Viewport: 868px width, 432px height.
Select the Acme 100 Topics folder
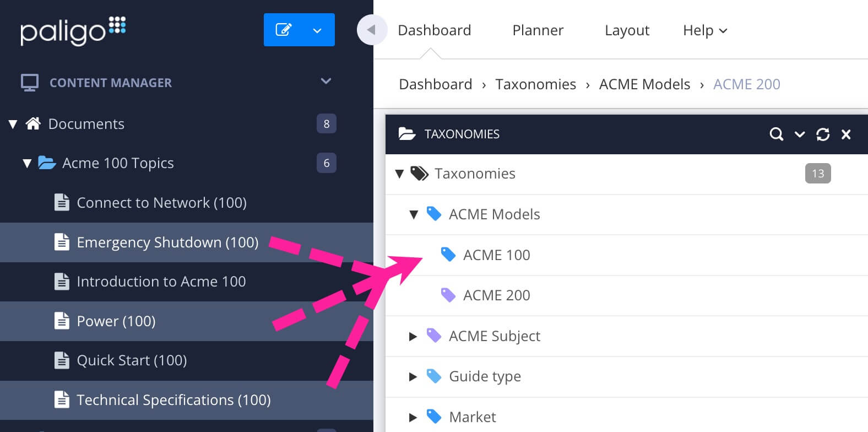pos(118,163)
